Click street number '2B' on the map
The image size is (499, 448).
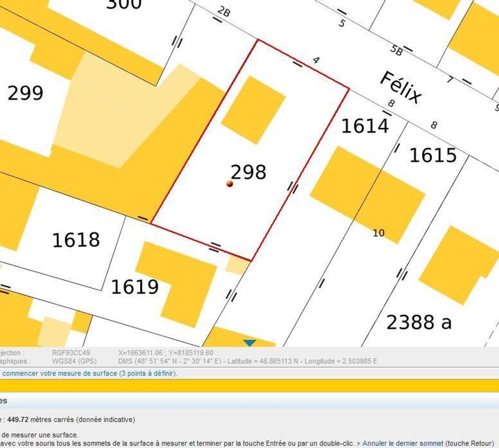click(224, 12)
